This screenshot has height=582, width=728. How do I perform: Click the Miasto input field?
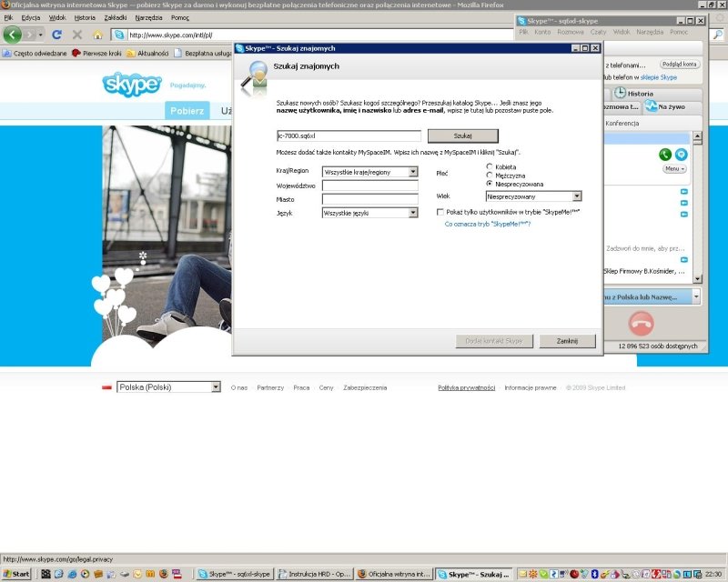point(370,199)
